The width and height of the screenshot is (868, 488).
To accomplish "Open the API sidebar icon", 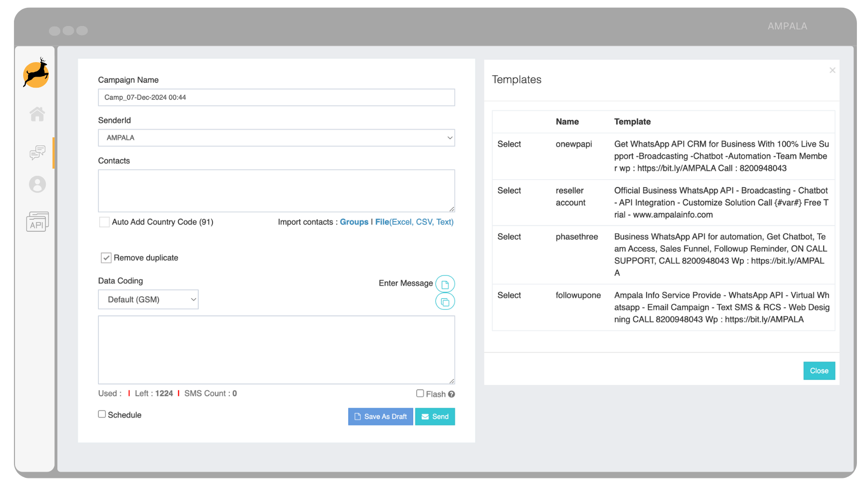I will [x=37, y=222].
